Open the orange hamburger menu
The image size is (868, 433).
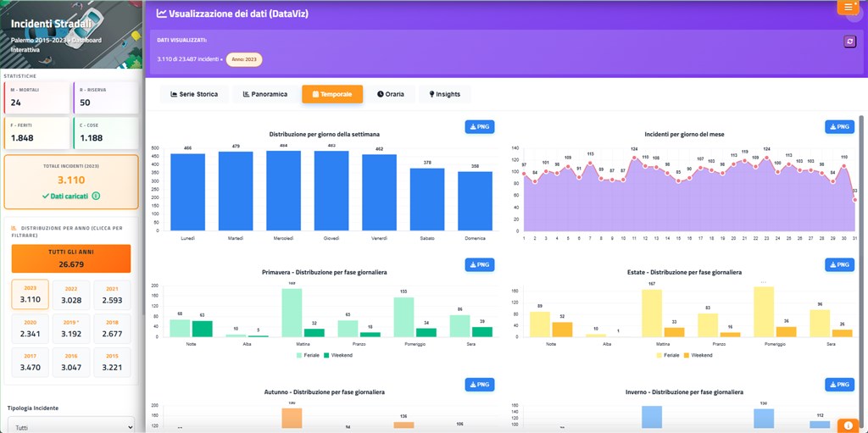(x=849, y=7)
